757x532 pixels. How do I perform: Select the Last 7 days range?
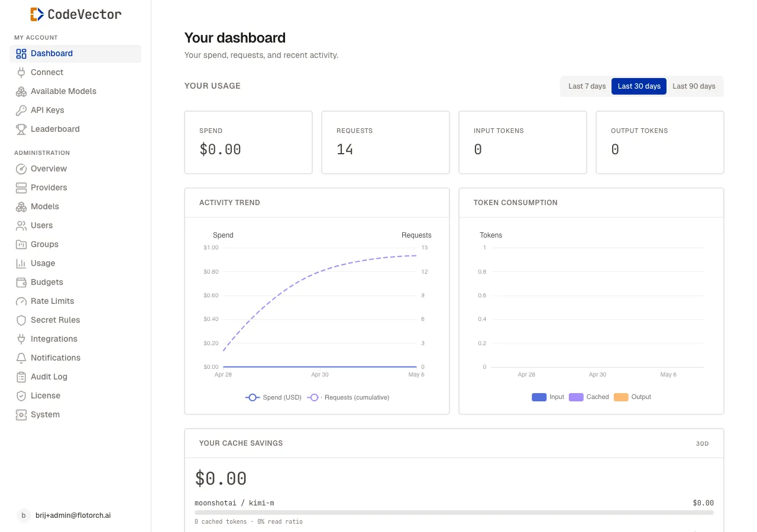click(587, 86)
